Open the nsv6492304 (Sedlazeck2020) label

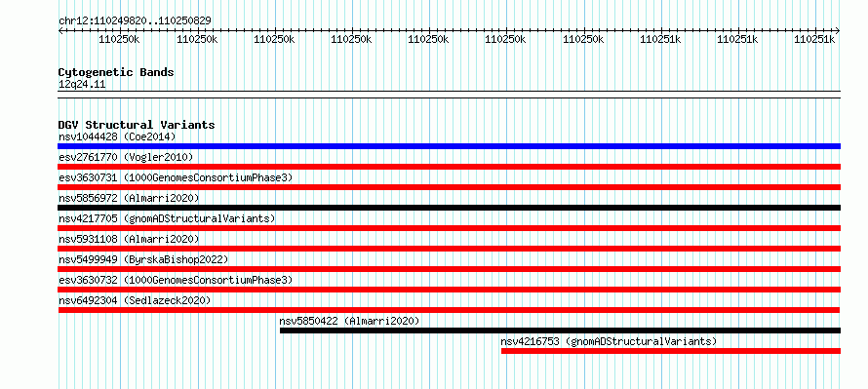[135, 300]
